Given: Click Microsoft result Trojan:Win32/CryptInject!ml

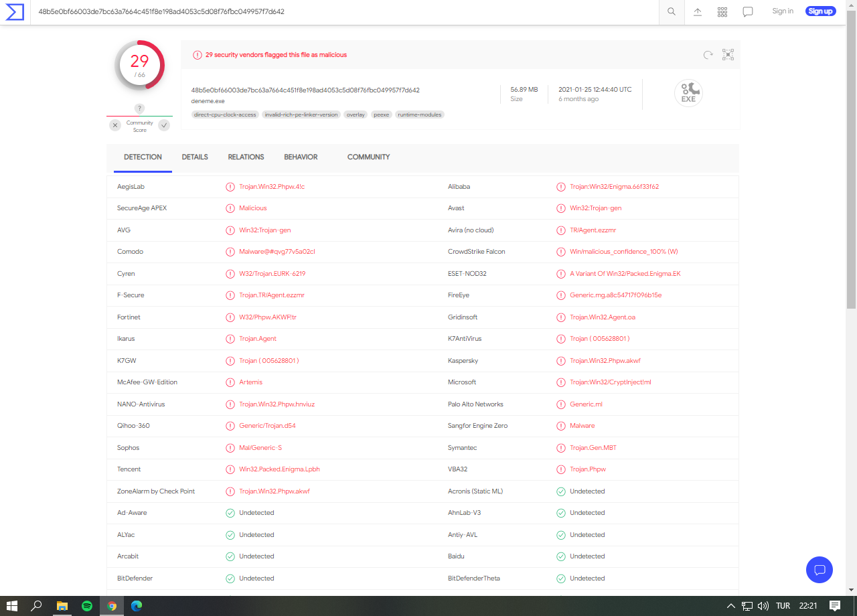Looking at the screenshot, I should point(611,382).
